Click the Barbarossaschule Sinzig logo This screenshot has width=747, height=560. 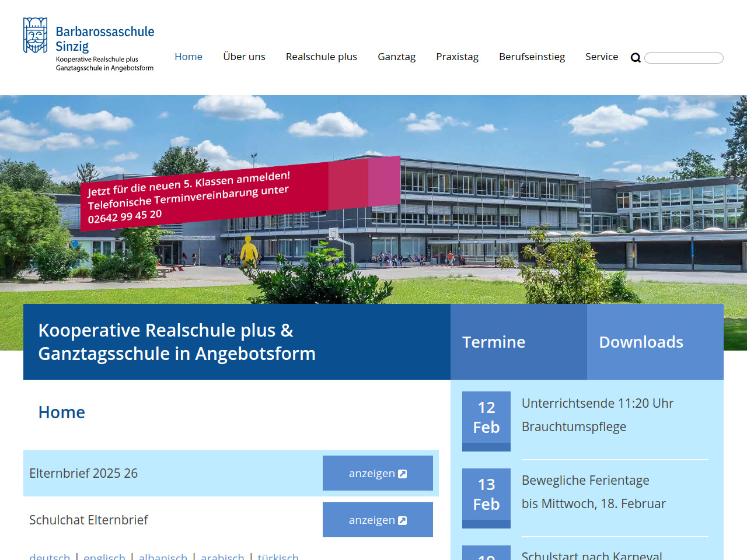point(89,45)
